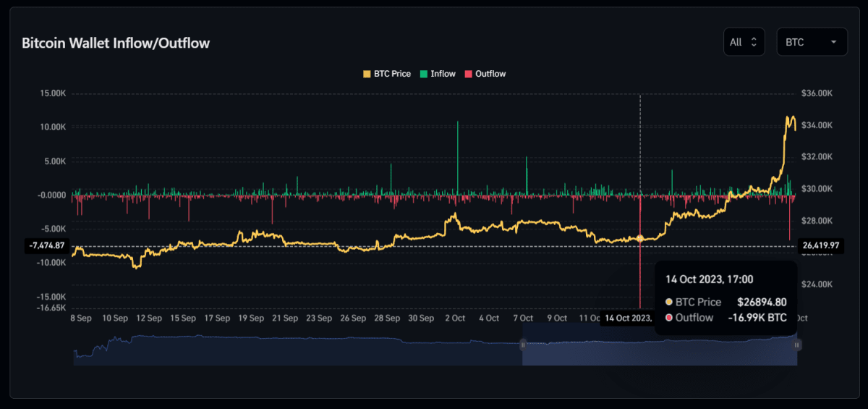
Task: Expand the BTC currency dropdown
Action: pos(812,42)
